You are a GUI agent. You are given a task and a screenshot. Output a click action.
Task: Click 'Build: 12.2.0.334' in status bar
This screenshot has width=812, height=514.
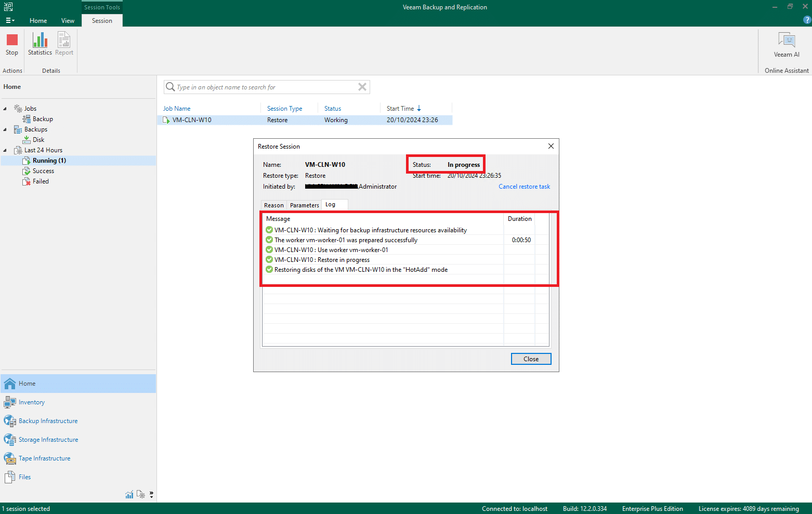[584, 509]
